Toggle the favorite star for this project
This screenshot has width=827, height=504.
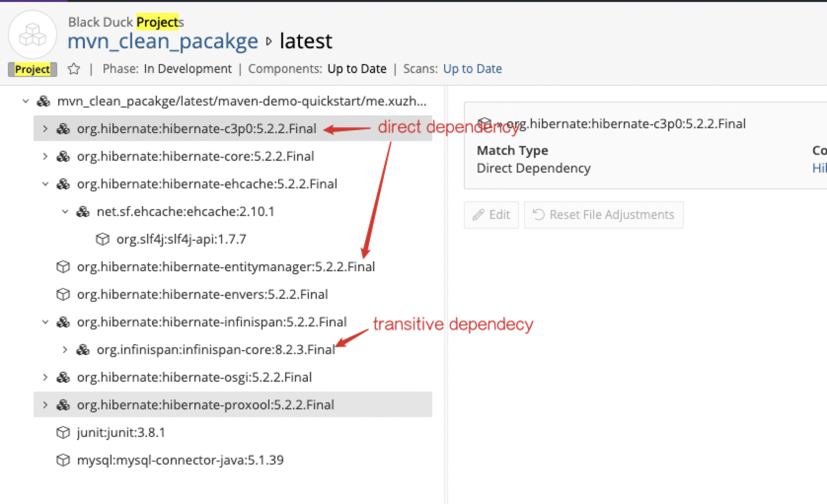tap(73, 69)
